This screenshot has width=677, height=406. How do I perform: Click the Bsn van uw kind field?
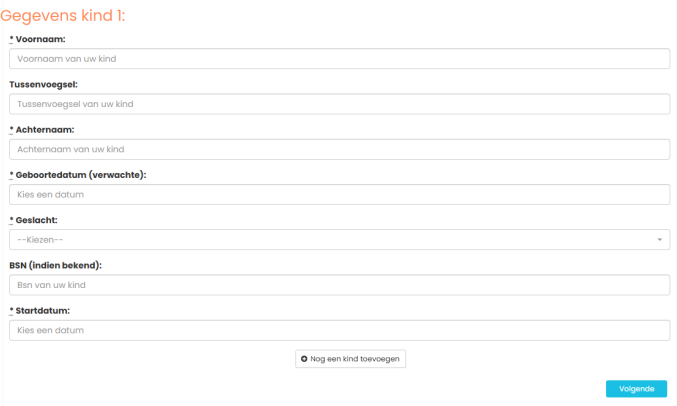(339, 285)
